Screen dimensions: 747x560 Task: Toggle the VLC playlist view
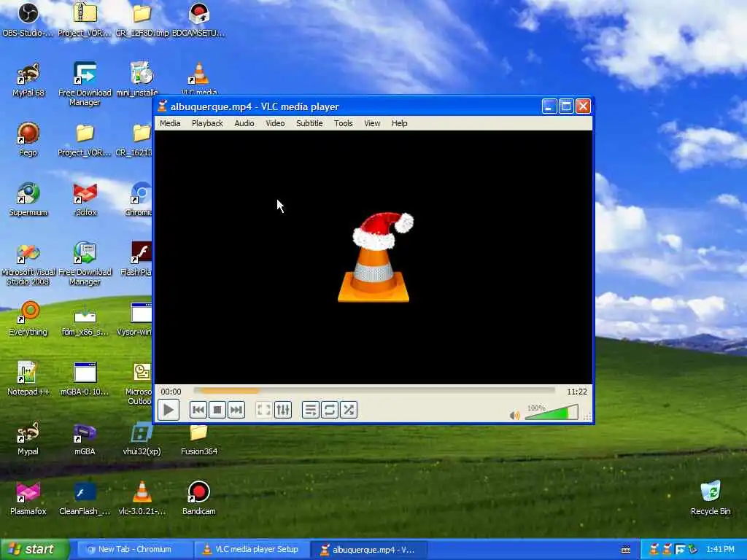tap(310, 410)
